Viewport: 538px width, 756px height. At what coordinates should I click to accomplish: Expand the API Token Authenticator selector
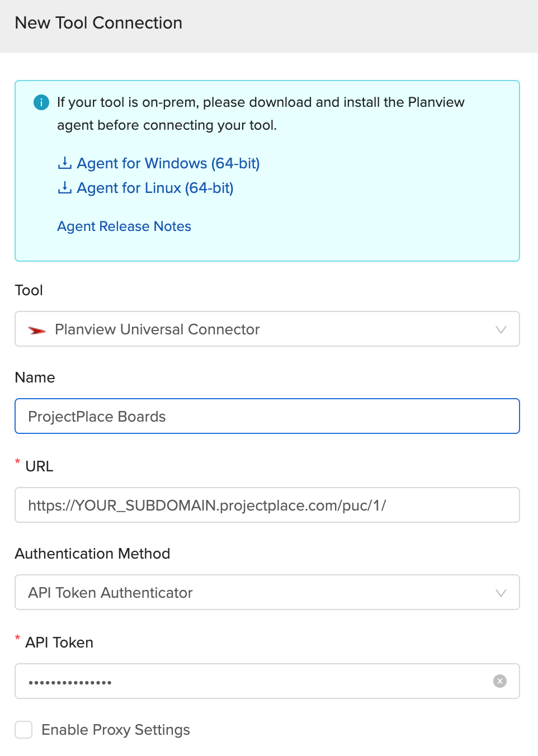(x=501, y=592)
